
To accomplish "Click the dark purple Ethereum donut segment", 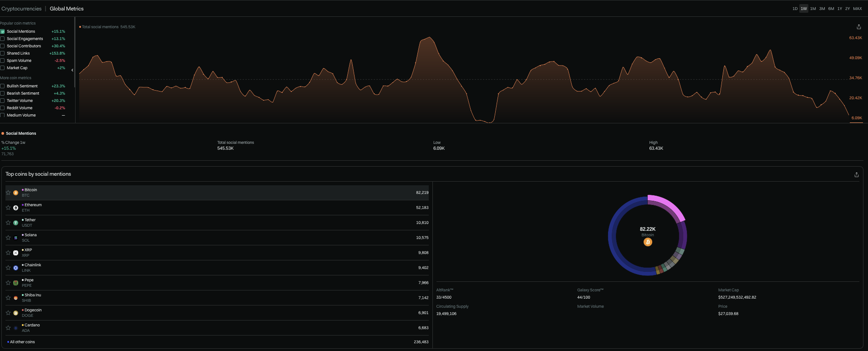I will [682, 235].
